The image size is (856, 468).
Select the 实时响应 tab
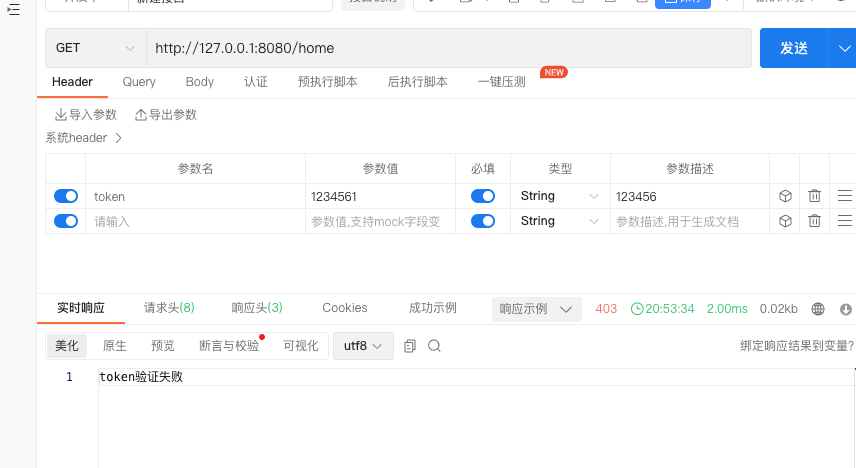pyautogui.click(x=81, y=308)
